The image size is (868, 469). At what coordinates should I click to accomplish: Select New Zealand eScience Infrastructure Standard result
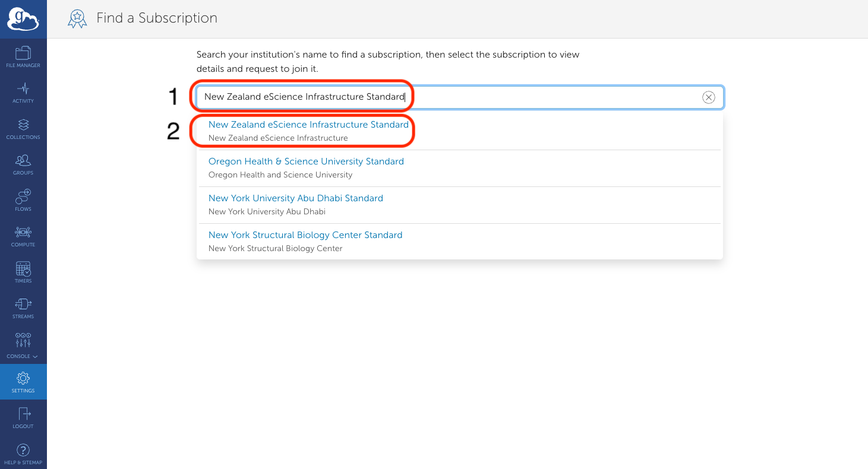[x=308, y=125]
